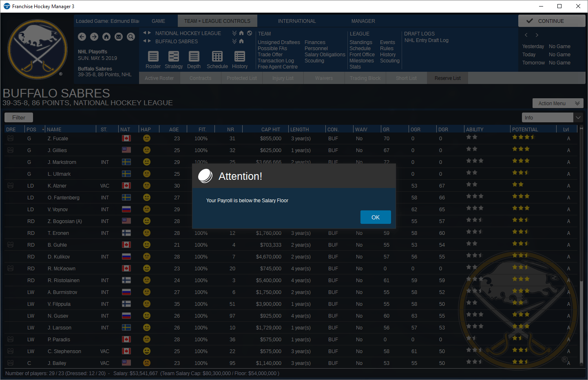This screenshot has height=380, width=588.
Task: Switch to the Contracts tab
Action: click(201, 78)
